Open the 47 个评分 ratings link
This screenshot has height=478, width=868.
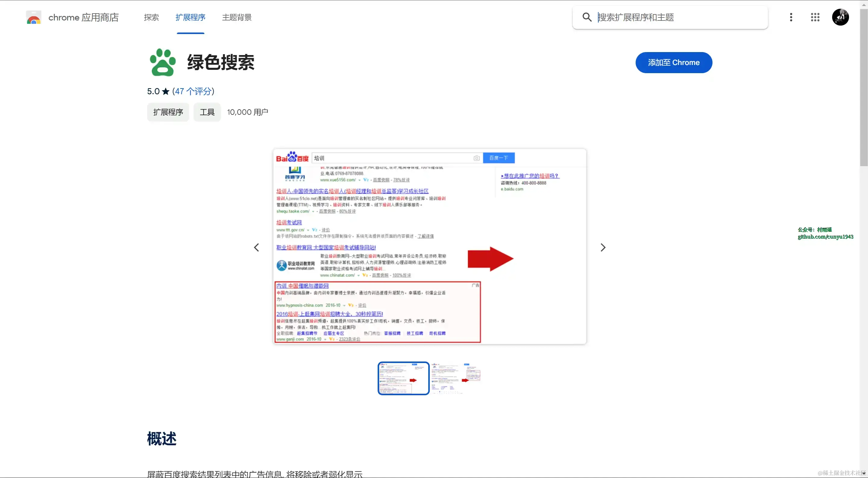tap(193, 92)
